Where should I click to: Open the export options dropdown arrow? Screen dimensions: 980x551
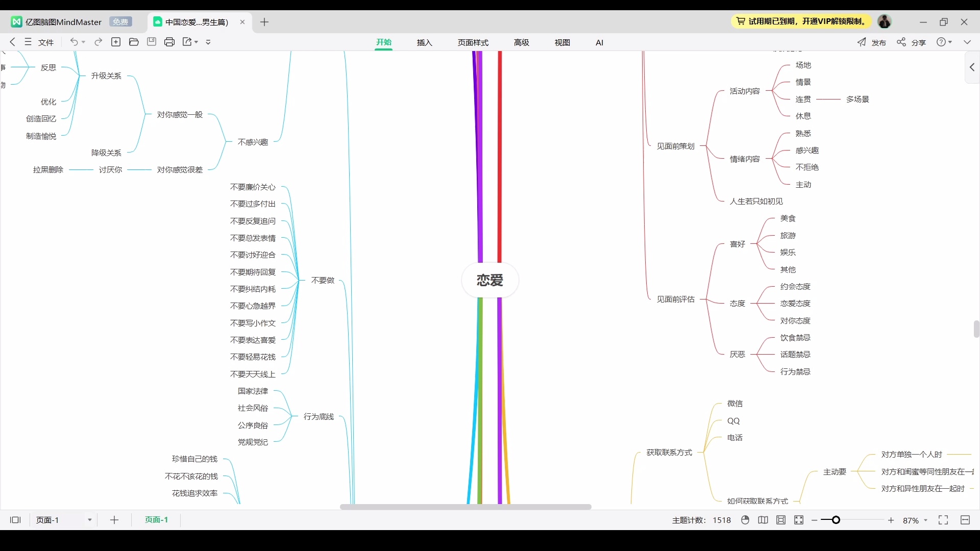[196, 42]
